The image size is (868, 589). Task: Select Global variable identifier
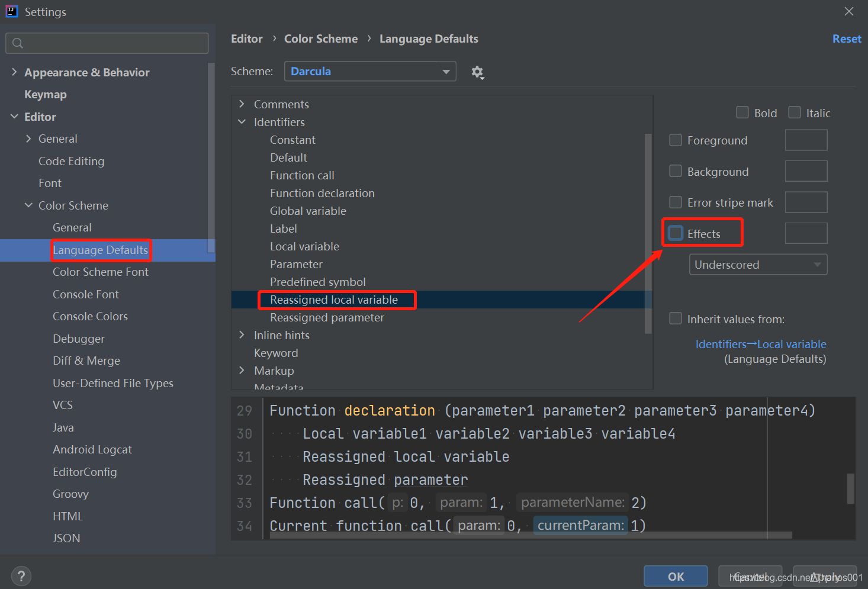(308, 211)
